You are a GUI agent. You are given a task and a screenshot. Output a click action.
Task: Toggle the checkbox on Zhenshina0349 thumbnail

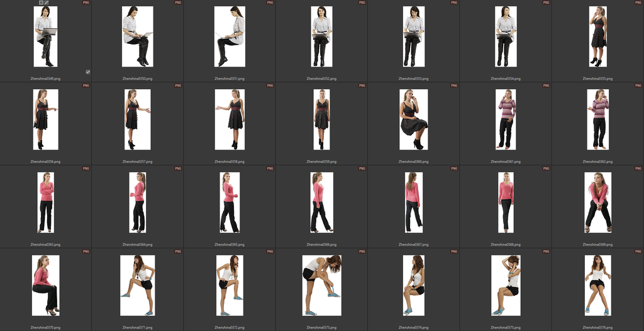[x=87, y=72]
